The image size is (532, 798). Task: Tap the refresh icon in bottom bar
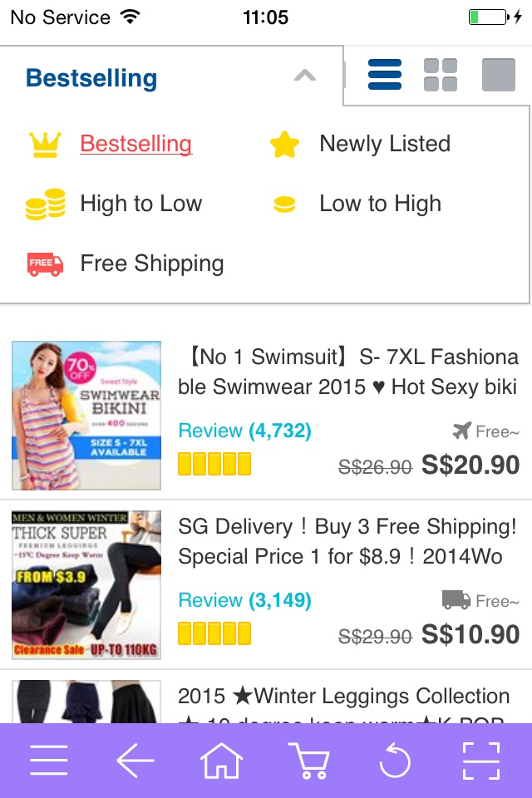pos(396,760)
